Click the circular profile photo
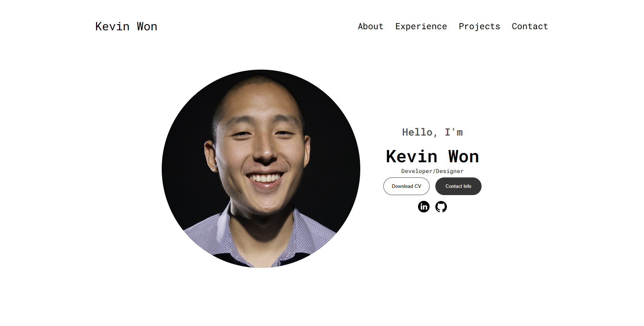644x326 pixels. point(261,168)
